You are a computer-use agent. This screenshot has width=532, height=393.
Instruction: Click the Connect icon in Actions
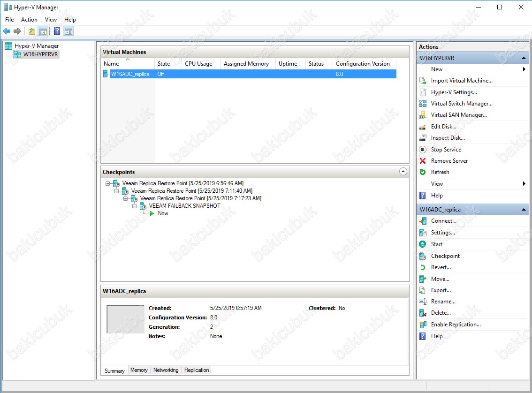(x=423, y=221)
